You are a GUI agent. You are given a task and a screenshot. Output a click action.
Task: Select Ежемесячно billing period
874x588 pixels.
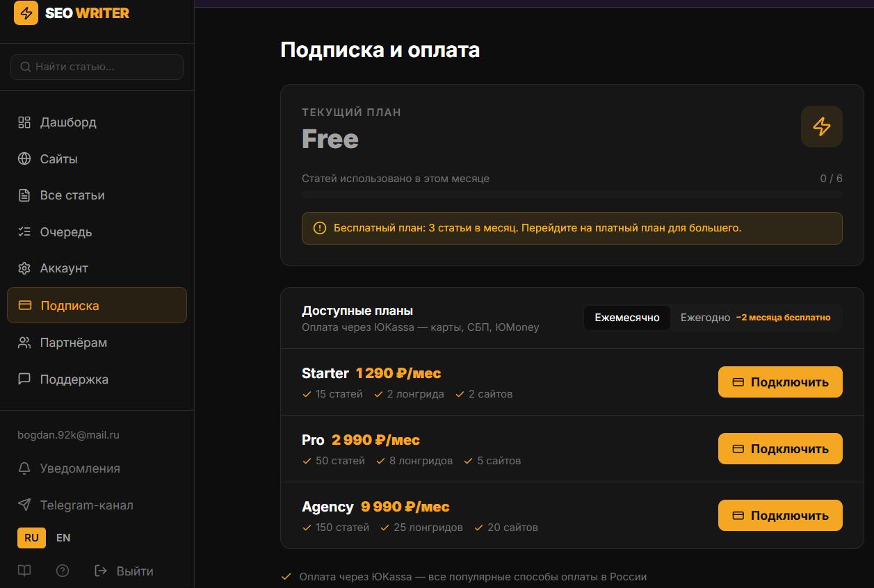[x=627, y=317]
